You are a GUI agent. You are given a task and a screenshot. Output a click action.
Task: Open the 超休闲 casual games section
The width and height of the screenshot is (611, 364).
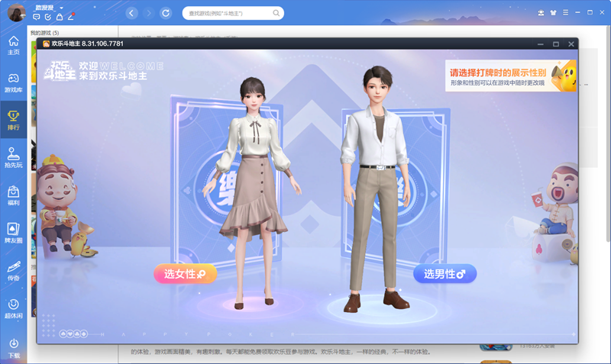pos(13,308)
